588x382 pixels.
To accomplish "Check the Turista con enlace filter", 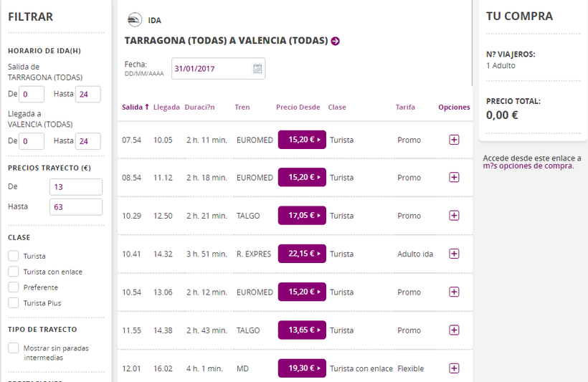I will pos(14,272).
